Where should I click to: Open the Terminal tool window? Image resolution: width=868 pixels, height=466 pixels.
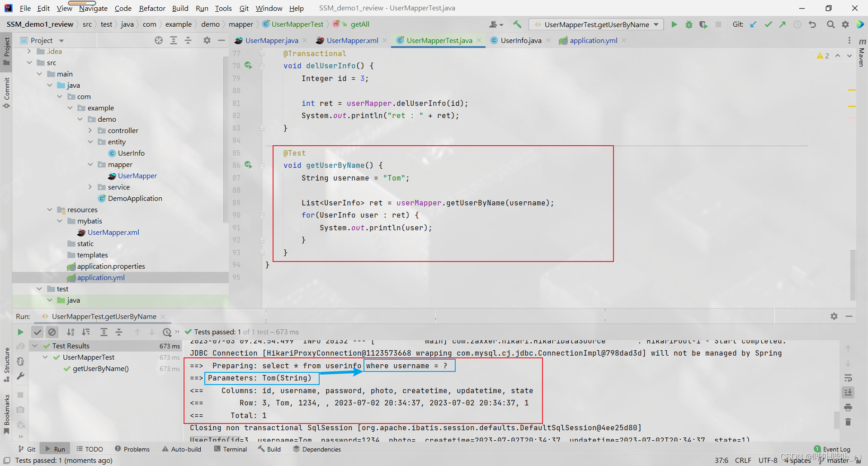(x=231, y=449)
